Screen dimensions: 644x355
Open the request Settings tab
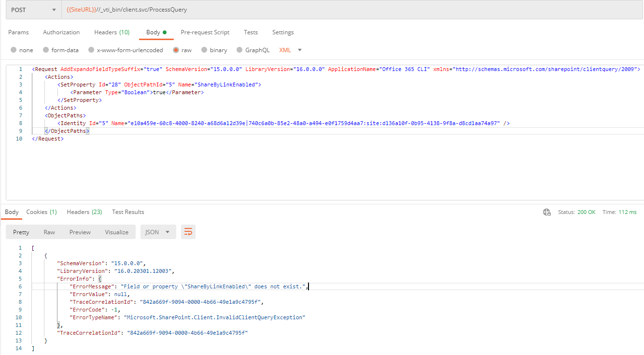coord(283,32)
